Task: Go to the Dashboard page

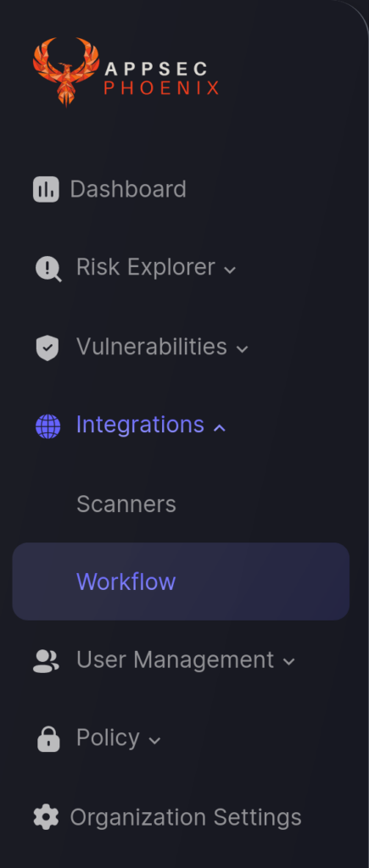Action: (x=128, y=189)
